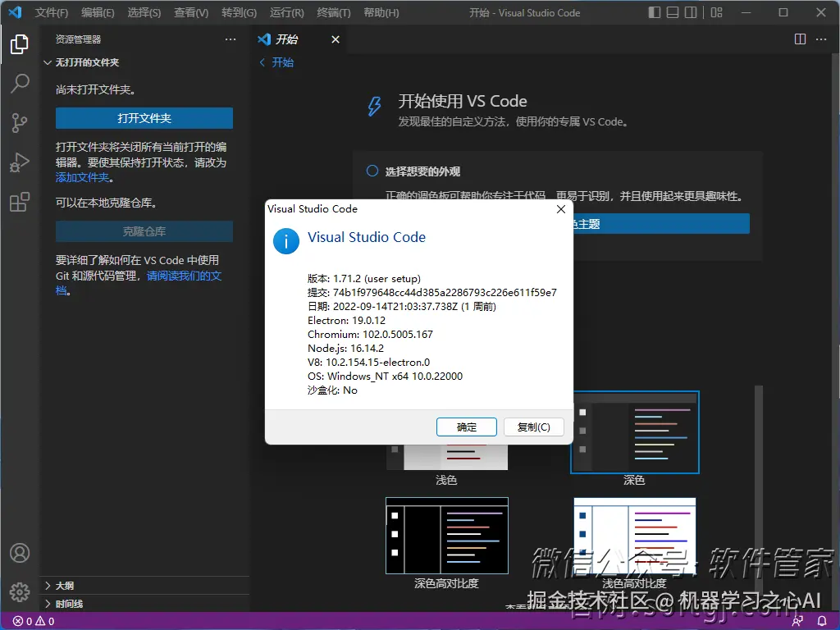Open the Manage gear icon

click(20, 592)
